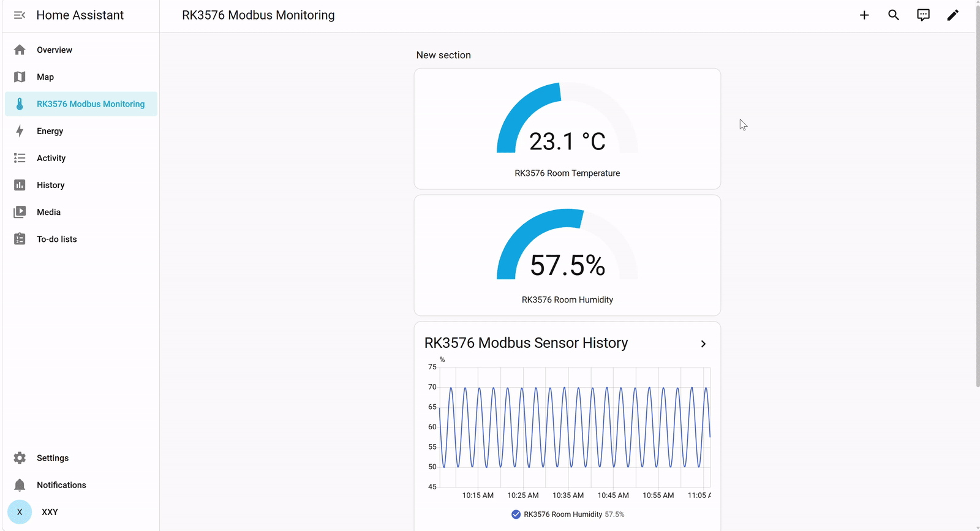The image size is (980, 531).
Task: Click the Map icon in sidebar
Action: pyautogui.click(x=20, y=77)
